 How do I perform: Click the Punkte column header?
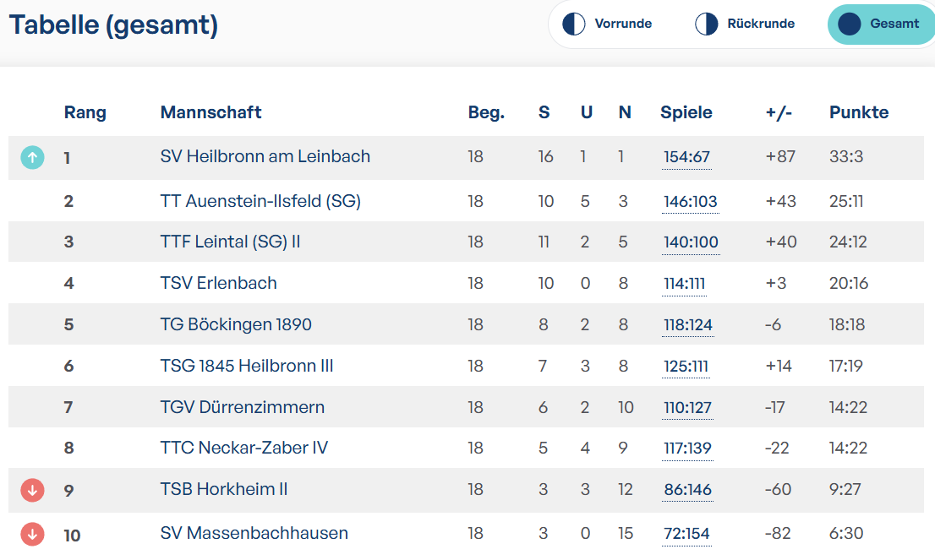[859, 112]
